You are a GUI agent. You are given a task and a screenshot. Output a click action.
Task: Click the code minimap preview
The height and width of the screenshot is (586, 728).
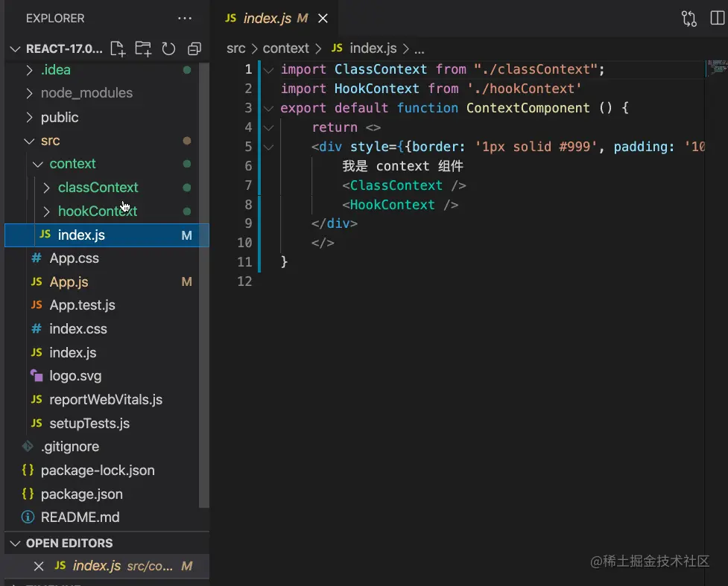click(x=716, y=66)
